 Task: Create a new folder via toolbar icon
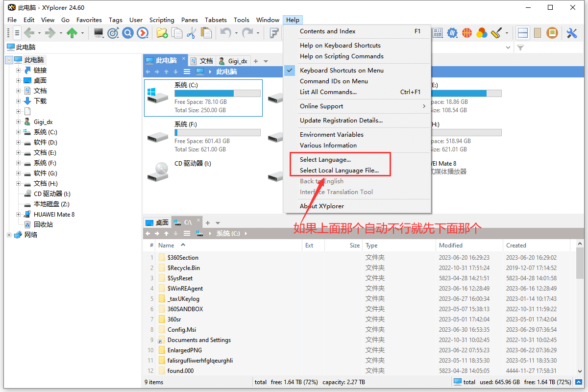(x=162, y=33)
